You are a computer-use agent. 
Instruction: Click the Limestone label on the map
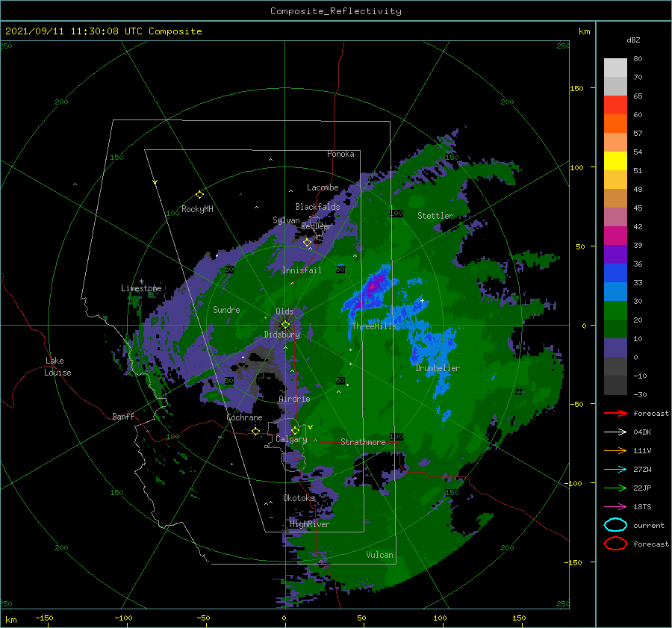(x=141, y=288)
